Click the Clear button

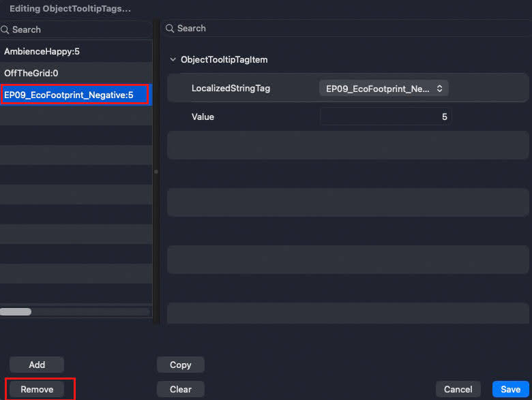pyautogui.click(x=181, y=389)
